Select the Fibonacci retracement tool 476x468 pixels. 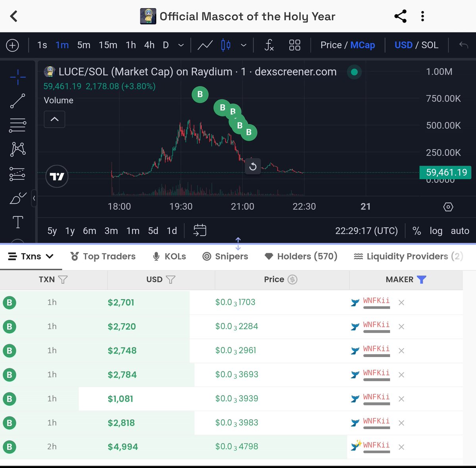pos(18,125)
